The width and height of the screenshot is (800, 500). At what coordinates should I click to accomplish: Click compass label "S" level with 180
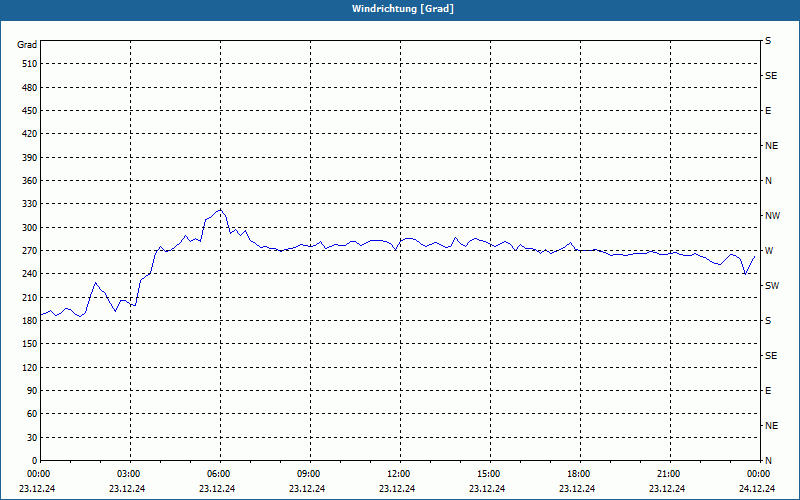768,321
